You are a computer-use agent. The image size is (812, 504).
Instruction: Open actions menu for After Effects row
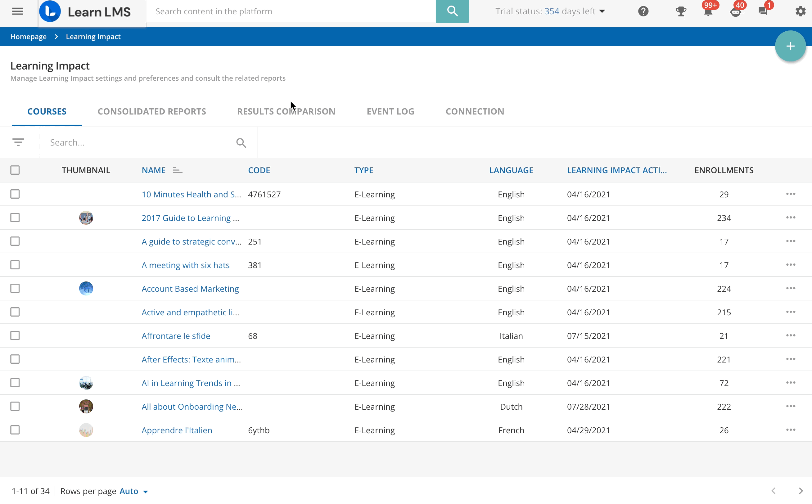coord(790,359)
